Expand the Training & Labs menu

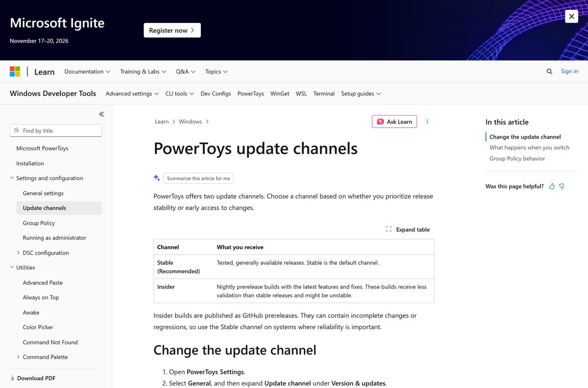(143, 72)
